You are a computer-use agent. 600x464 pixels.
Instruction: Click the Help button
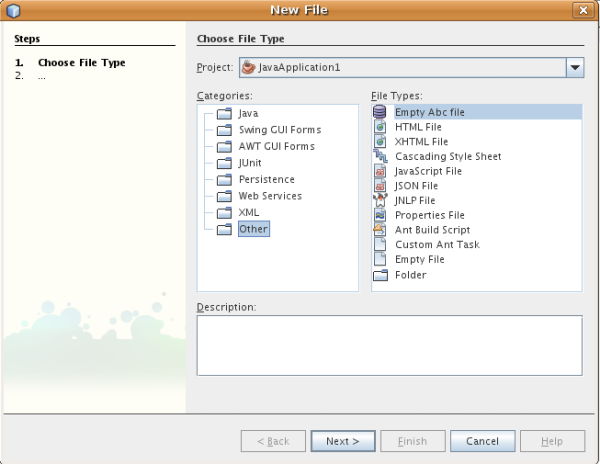[552, 441]
